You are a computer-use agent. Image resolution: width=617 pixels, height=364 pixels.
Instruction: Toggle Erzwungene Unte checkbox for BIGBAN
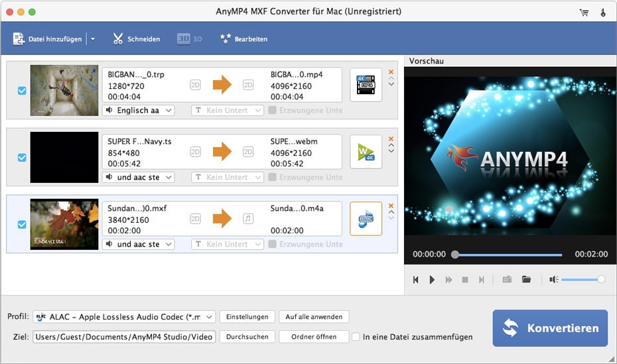pyautogui.click(x=272, y=111)
